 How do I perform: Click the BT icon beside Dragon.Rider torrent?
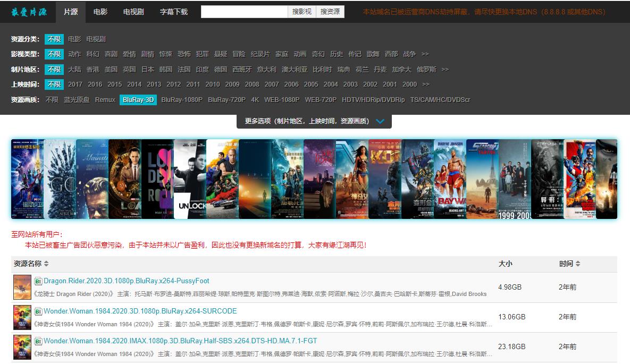[x=38, y=281]
